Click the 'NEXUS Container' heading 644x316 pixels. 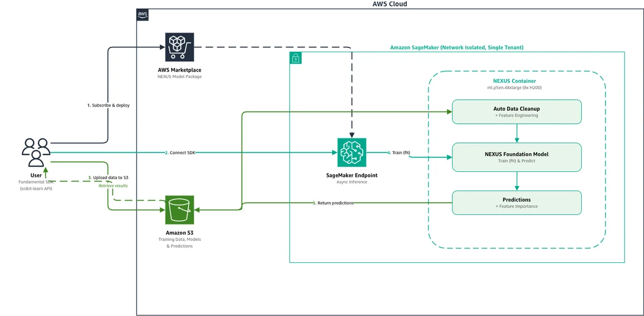pyautogui.click(x=514, y=81)
